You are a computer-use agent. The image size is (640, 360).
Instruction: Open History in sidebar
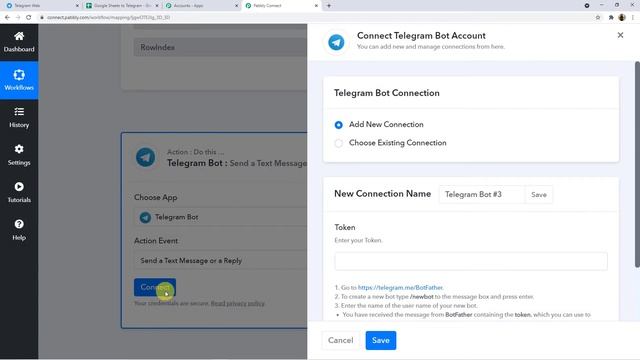[19, 118]
